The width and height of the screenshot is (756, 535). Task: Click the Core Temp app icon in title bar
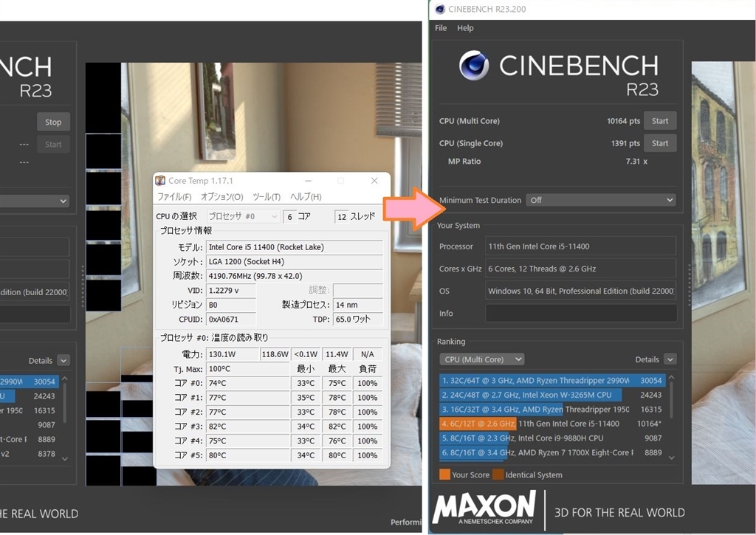tap(160, 181)
